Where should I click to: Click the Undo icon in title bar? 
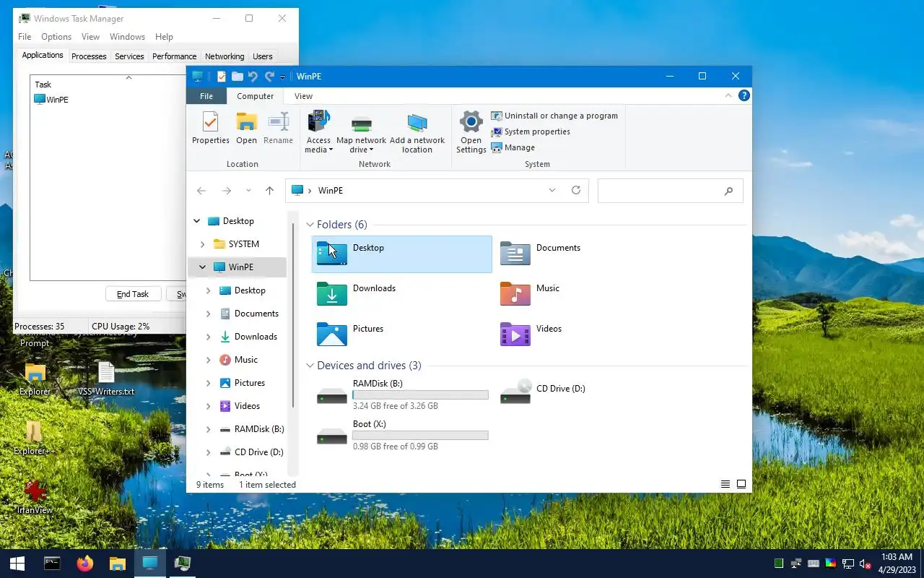[x=253, y=77]
